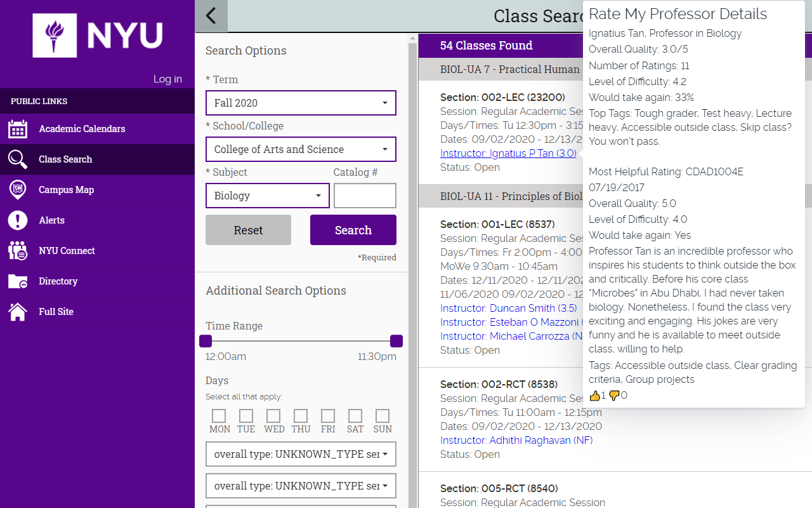Expand the School/College dropdown
The image size is (812, 508).
click(301, 149)
